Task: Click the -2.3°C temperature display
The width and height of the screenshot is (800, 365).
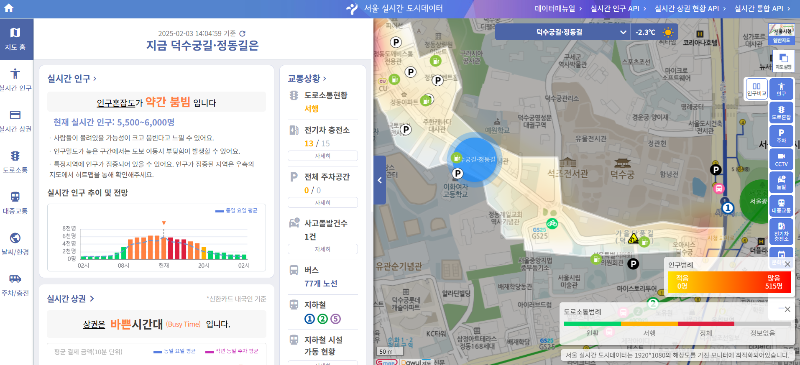Action: pos(645,32)
